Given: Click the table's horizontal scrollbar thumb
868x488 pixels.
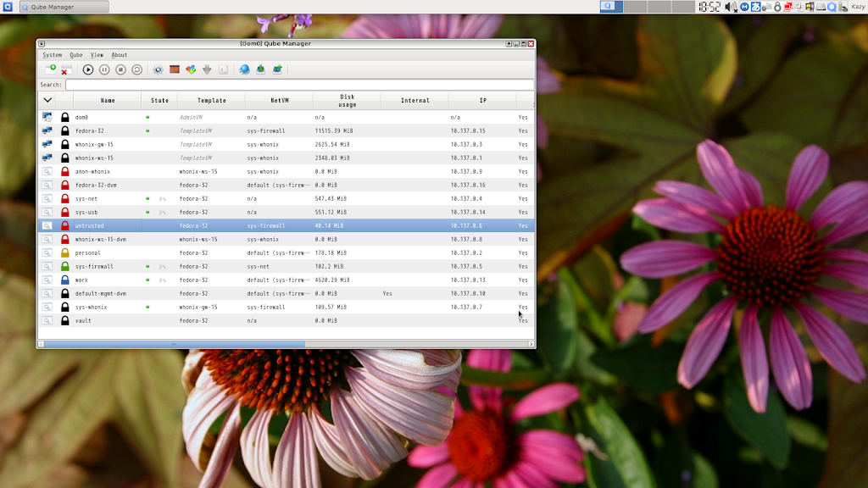Looking at the screenshot, I should click(175, 344).
